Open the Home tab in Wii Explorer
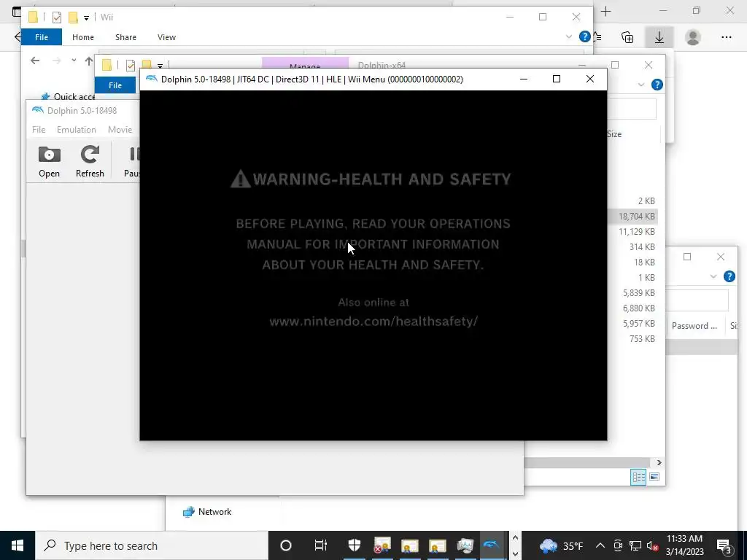Image resolution: width=747 pixels, height=560 pixels. 83,37
